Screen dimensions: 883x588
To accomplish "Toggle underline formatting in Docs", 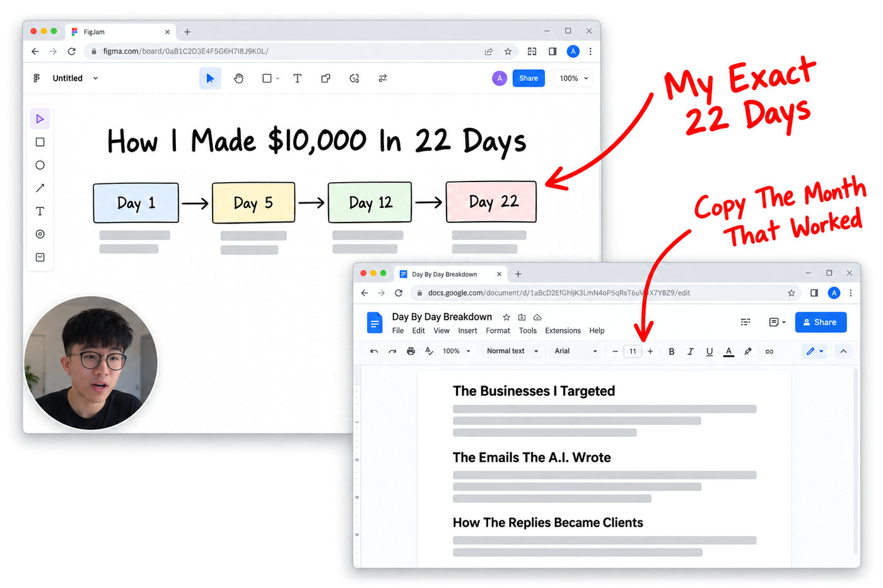I will pyautogui.click(x=710, y=351).
